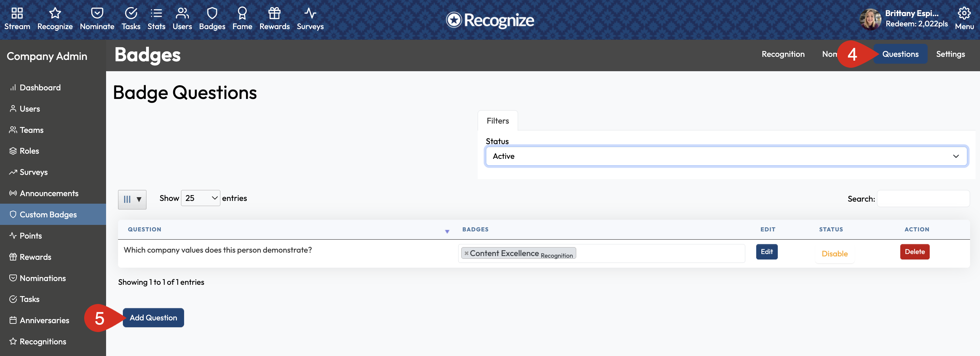Open Announcements in the sidebar
980x356 pixels.
pyautogui.click(x=49, y=193)
